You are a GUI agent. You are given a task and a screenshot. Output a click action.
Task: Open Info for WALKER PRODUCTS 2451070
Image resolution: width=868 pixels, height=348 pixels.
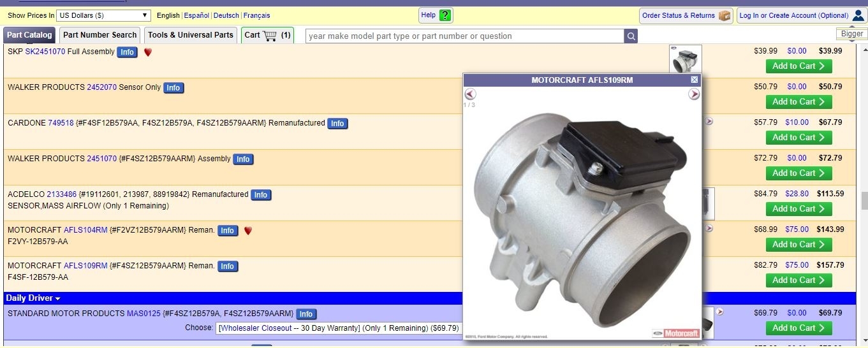[x=243, y=159]
